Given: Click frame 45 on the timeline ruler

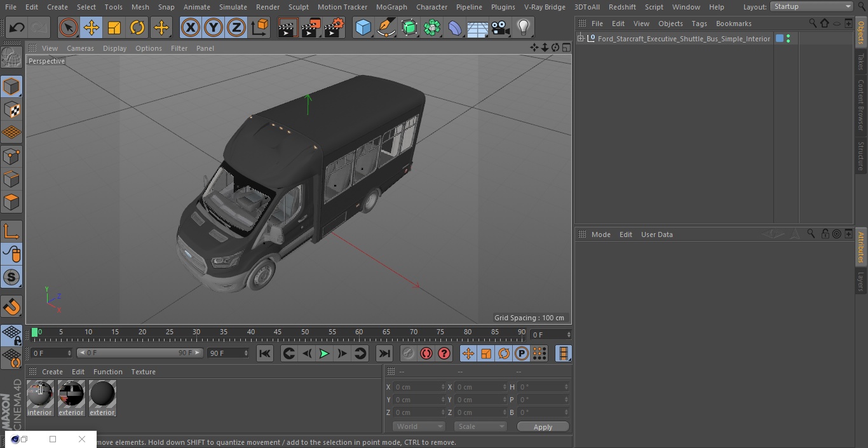Looking at the screenshot, I should [x=278, y=332].
